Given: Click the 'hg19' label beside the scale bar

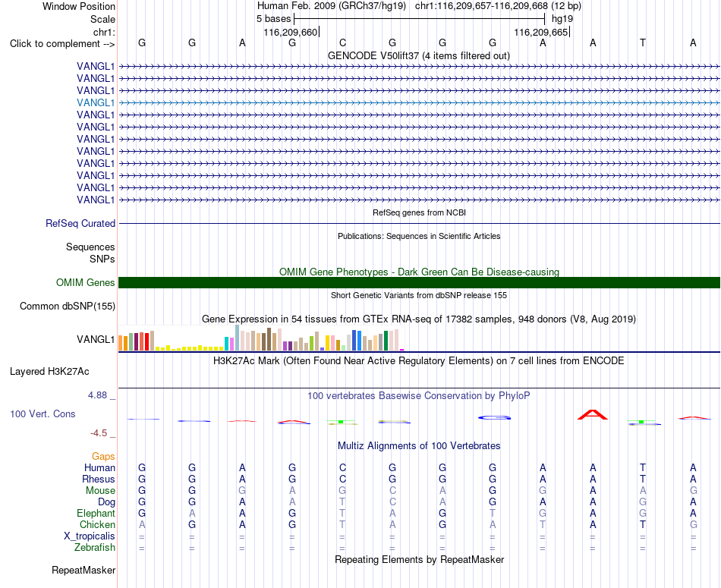Looking at the screenshot, I should [562, 19].
